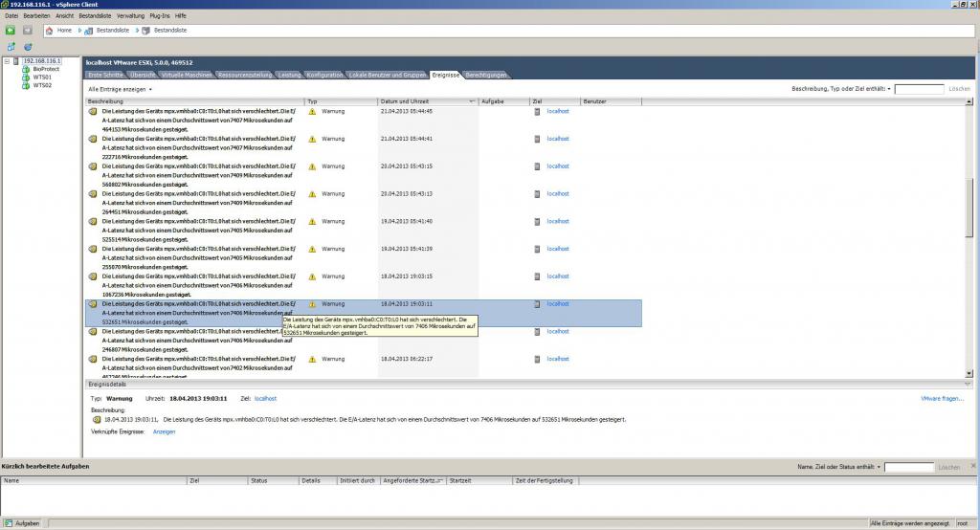Click event icon in row 20.04.2013 05:43:13

coord(93,194)
